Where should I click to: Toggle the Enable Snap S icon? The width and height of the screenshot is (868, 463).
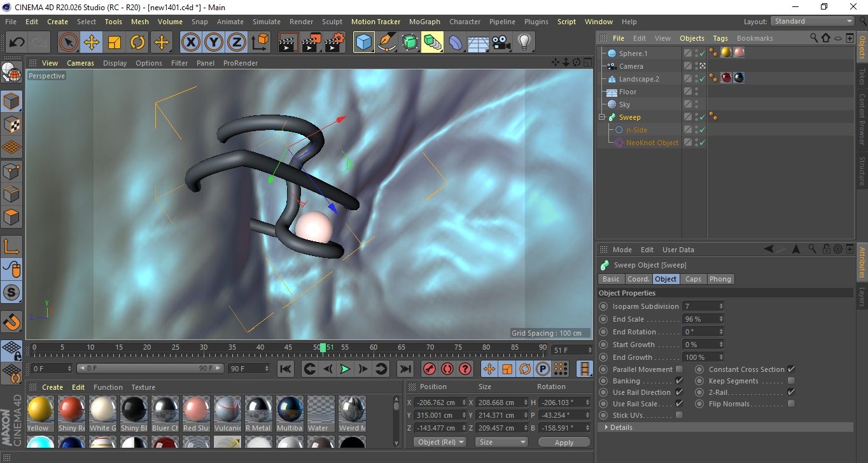[12, 293]
